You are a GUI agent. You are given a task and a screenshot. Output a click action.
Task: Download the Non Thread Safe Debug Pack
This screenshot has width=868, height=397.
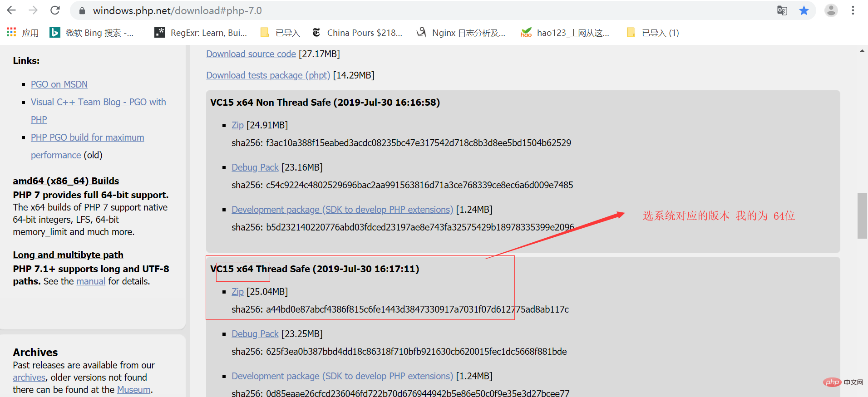tap(255, 167)
